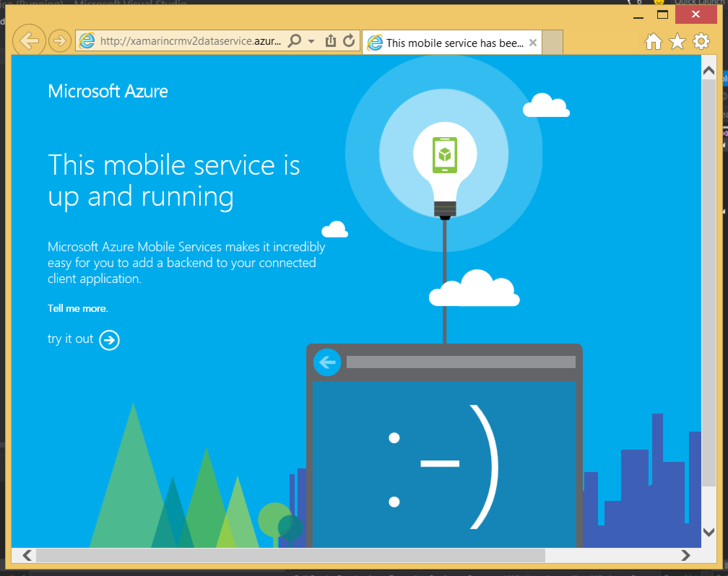
Task: Open Favorites with the star icon
Action: click(677, 42)
